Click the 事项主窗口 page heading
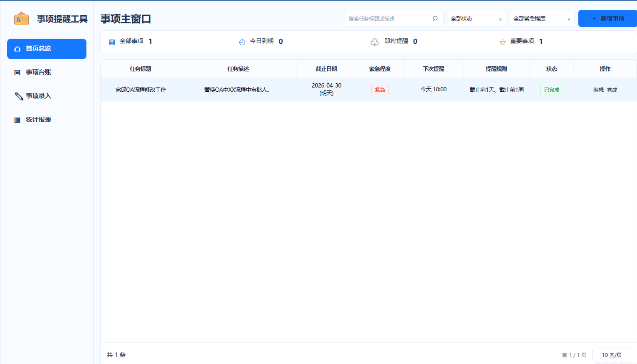This screenshot has height=364, width=637. (x=126, y=19)
